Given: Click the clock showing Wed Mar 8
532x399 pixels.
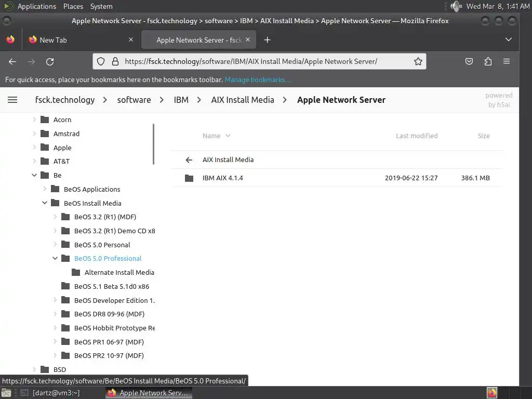Looking at the screenshot, I should point(498,6).
